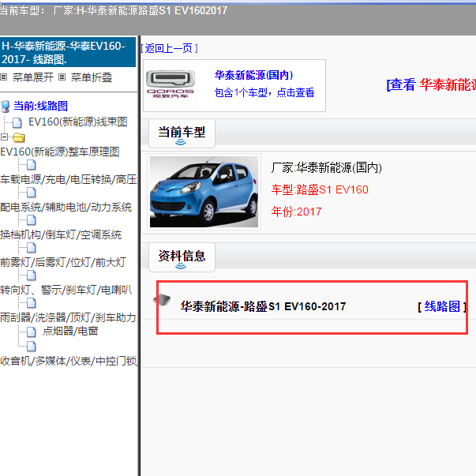
Task: Click 包含1个车型，点击查看 link
Action: point(264,92)
